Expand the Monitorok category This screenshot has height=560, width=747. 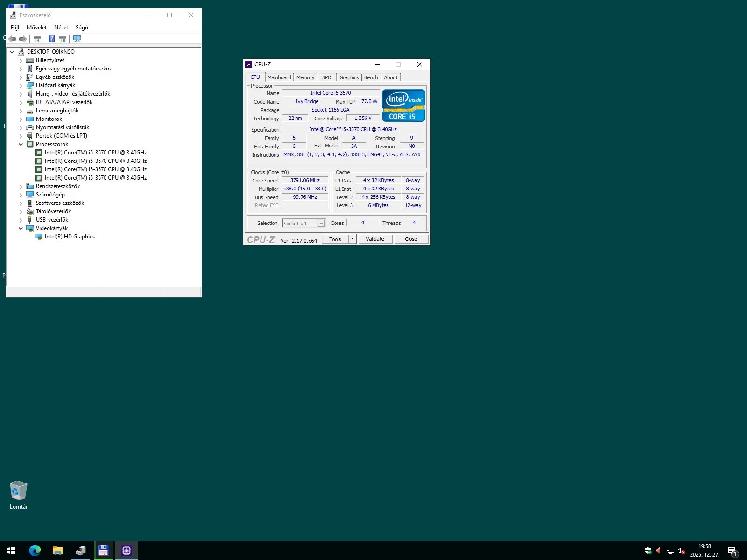(21, 119)
